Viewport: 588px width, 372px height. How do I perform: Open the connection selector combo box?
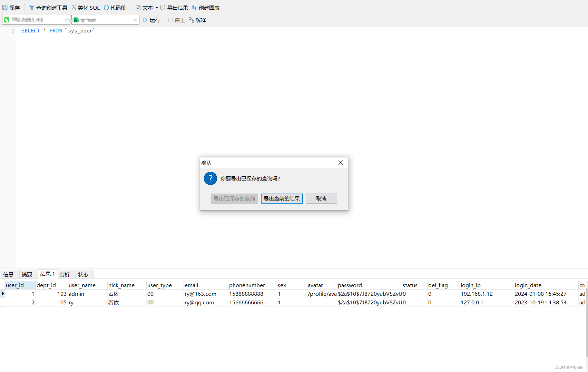36,20
